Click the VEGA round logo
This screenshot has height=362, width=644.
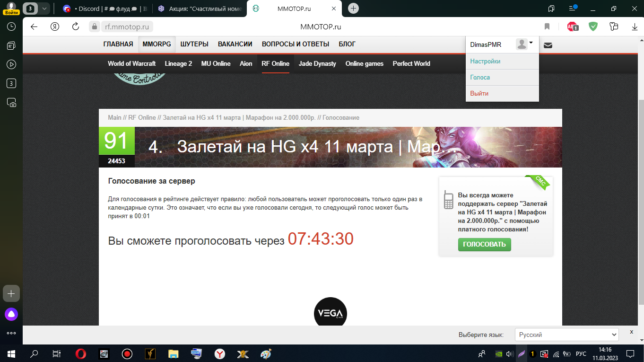[331, 313]
